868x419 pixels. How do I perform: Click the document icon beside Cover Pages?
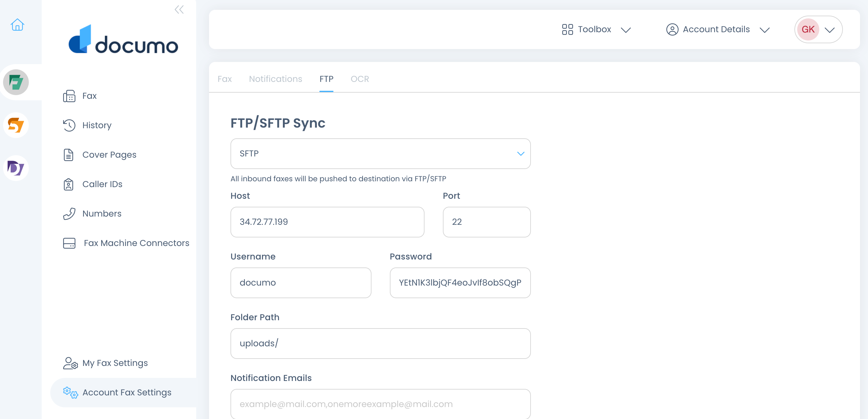pyautogui.click(x=69, y=155)
